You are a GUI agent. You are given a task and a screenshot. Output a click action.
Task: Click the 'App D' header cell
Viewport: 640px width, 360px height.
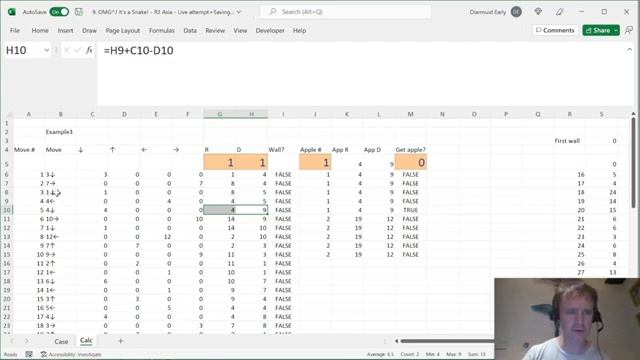pos(378,150)
